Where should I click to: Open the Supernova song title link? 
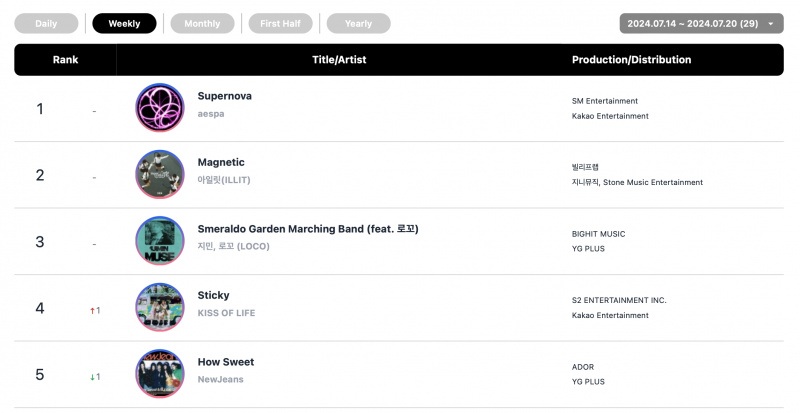(224, 96)
